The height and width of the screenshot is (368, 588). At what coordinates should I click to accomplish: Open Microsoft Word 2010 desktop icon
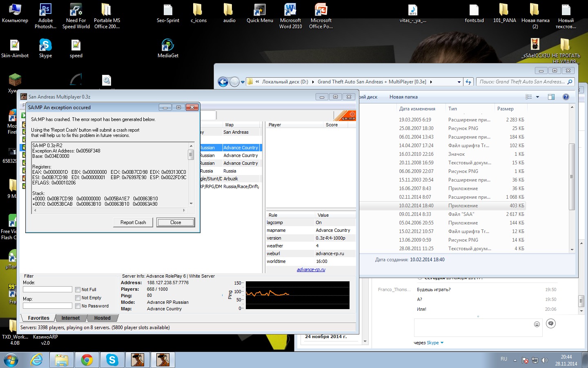(290, 16)
